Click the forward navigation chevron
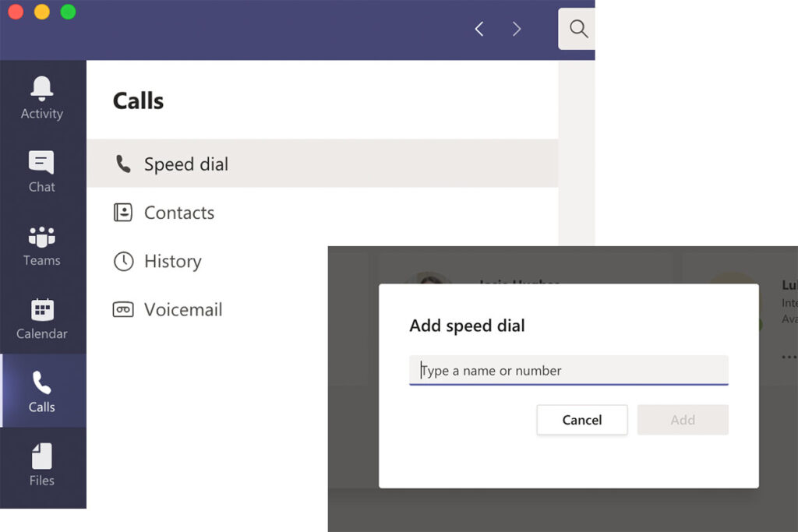The width and height of the screenshot is (798, 532). point(517,28)
